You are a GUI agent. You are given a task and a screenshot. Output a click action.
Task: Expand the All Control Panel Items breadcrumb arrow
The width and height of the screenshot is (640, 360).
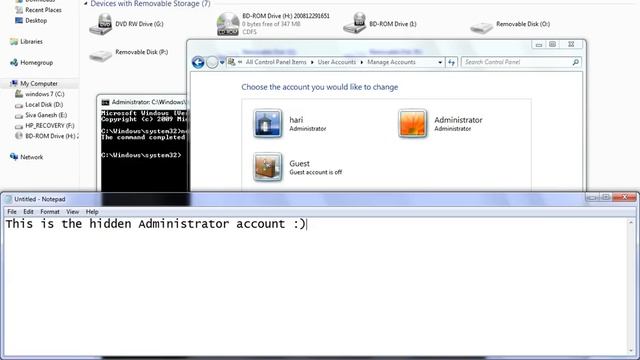click(x=312, y=62)
